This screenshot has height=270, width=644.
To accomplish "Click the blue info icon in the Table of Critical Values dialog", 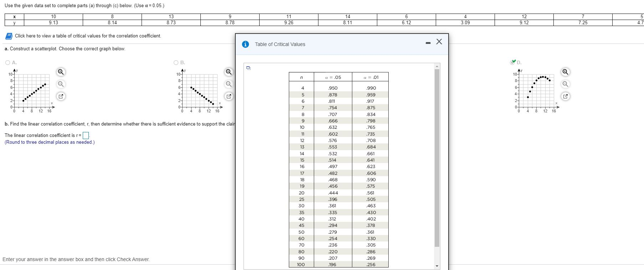I will 245,44.
